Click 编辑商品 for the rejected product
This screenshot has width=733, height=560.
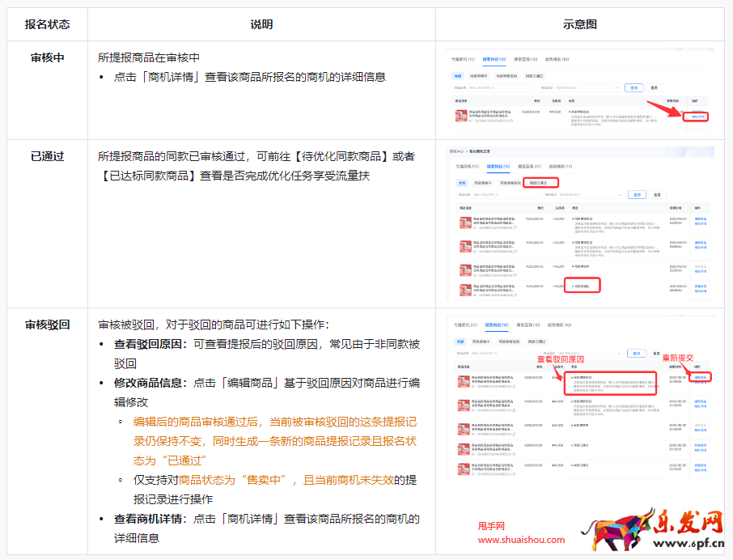pos(702,376)
